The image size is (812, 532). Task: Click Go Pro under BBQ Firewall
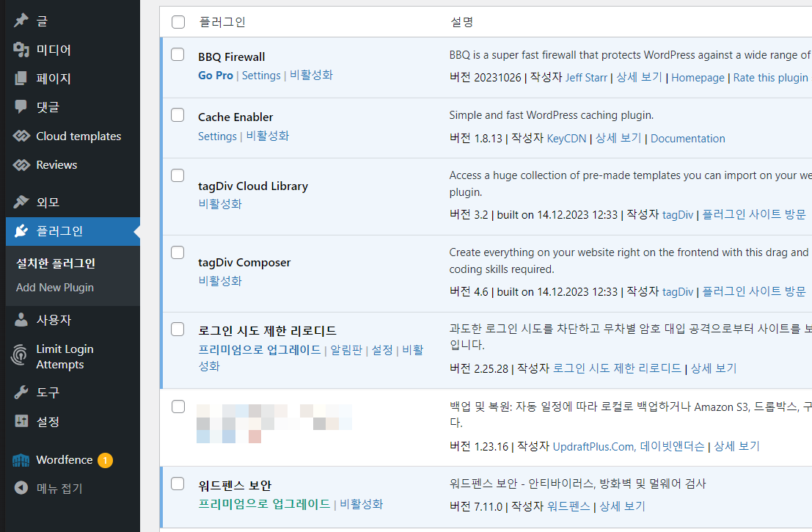pyautogui.click(x=216, y=75)
